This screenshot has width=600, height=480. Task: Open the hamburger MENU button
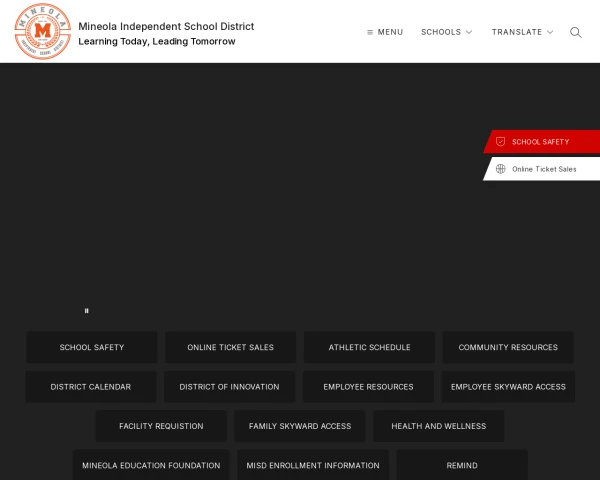pos(385,32)
